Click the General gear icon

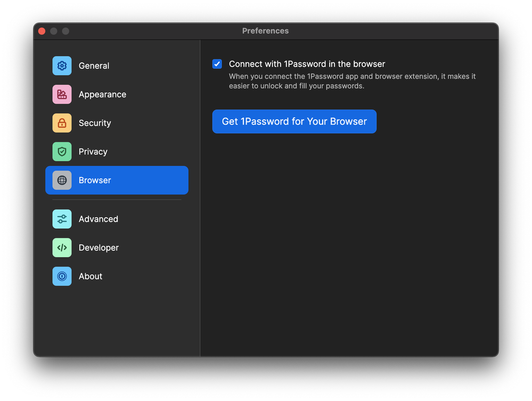[x=62, y=66]
